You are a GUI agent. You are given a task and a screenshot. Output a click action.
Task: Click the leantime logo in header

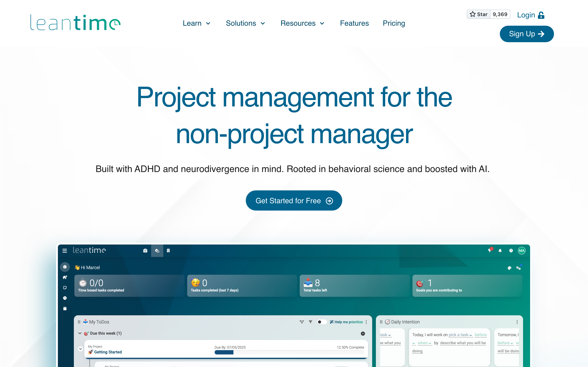tap(75, 22)
